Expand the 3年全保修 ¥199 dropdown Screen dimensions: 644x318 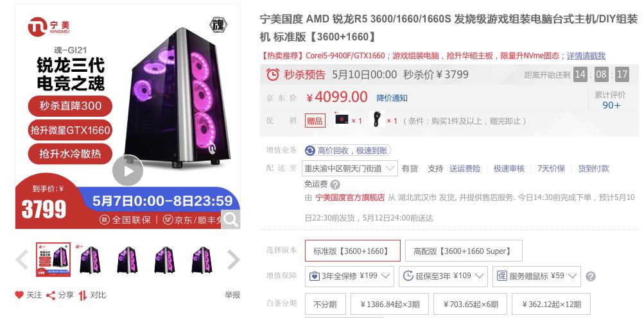pyautogui.click(x=349, y=276)
